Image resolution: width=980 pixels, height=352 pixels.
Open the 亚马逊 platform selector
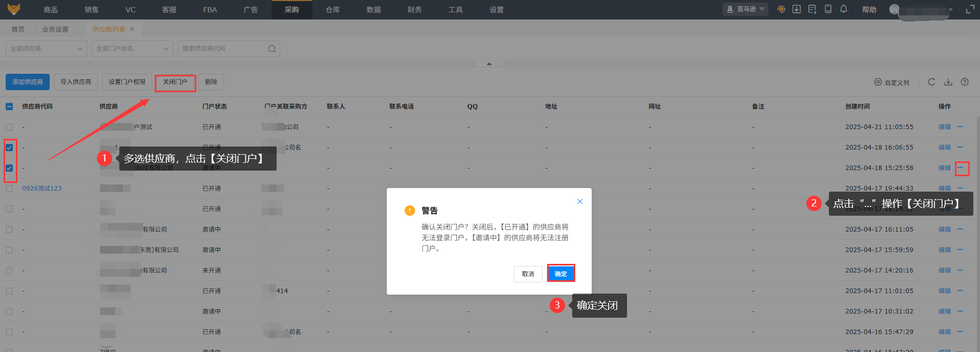[x=745, y=9]
